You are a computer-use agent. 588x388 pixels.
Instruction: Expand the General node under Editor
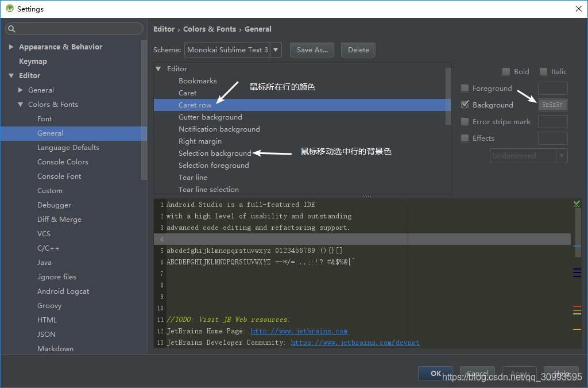pyautogui.click(x=21, y=90)
